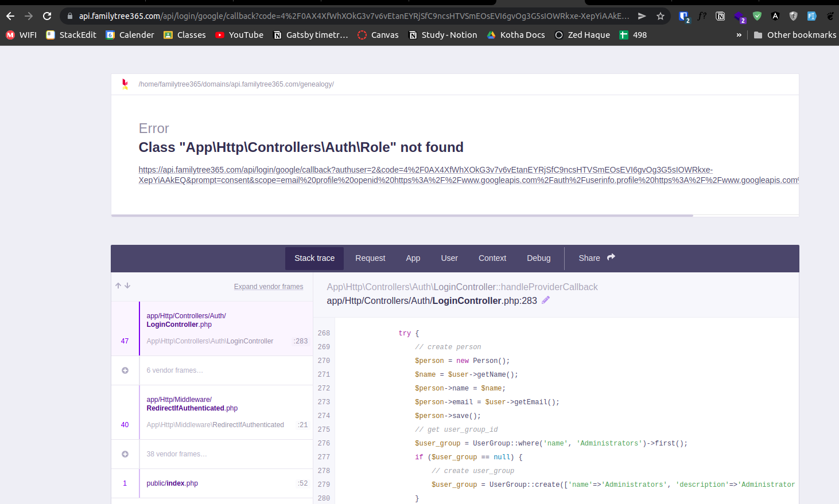
Task: Navigate to previous frame with up arrow
Action: coord(118,285)
